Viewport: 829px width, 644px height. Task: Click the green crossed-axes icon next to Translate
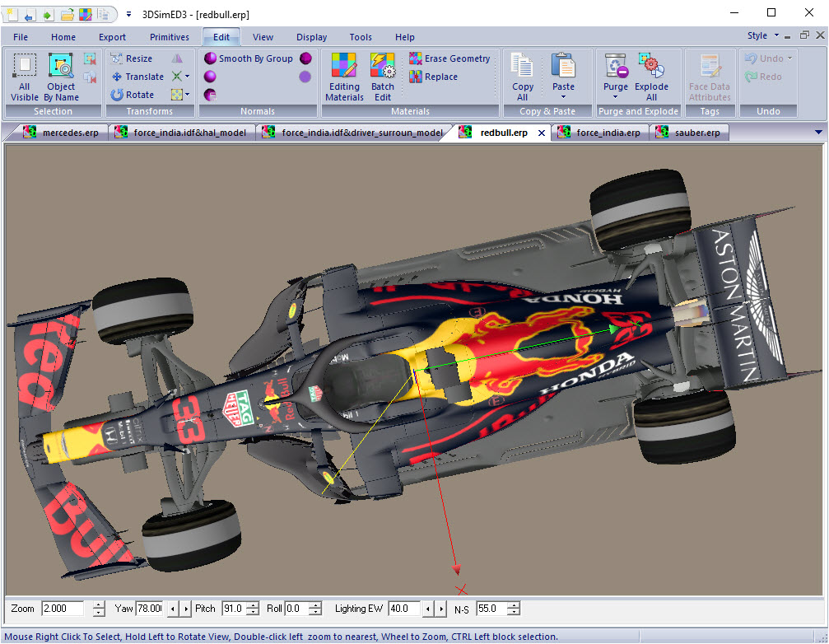[x=177, y=77]
